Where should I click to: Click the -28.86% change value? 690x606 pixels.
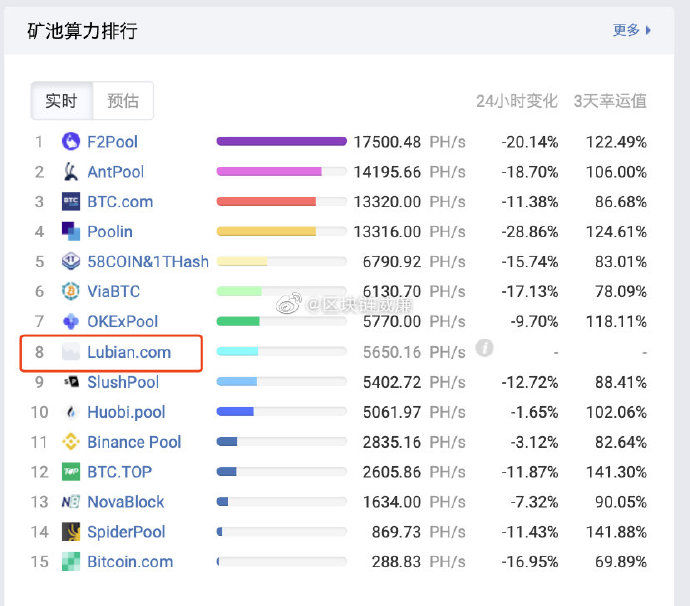[x=530, y=231]
